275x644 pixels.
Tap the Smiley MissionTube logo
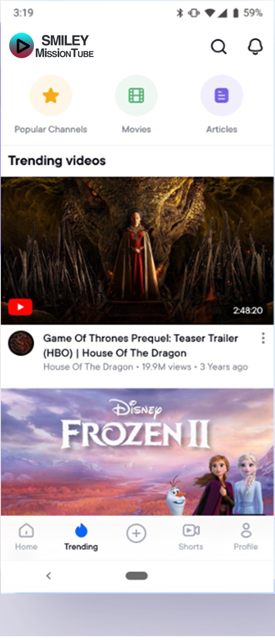coord(52,46)
